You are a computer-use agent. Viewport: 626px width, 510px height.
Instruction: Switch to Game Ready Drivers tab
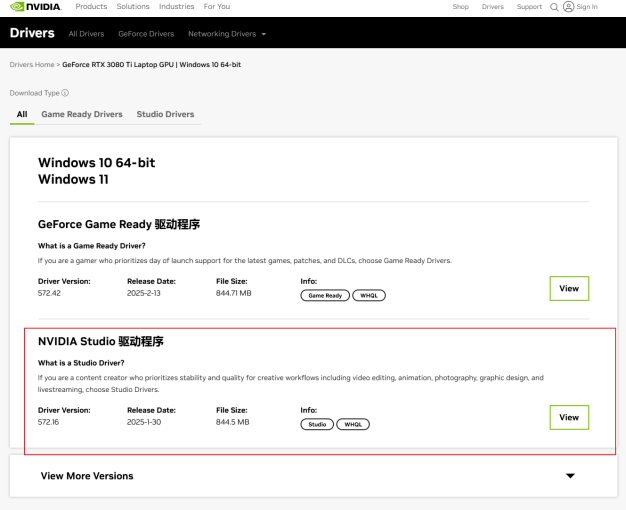coord(82,114)
